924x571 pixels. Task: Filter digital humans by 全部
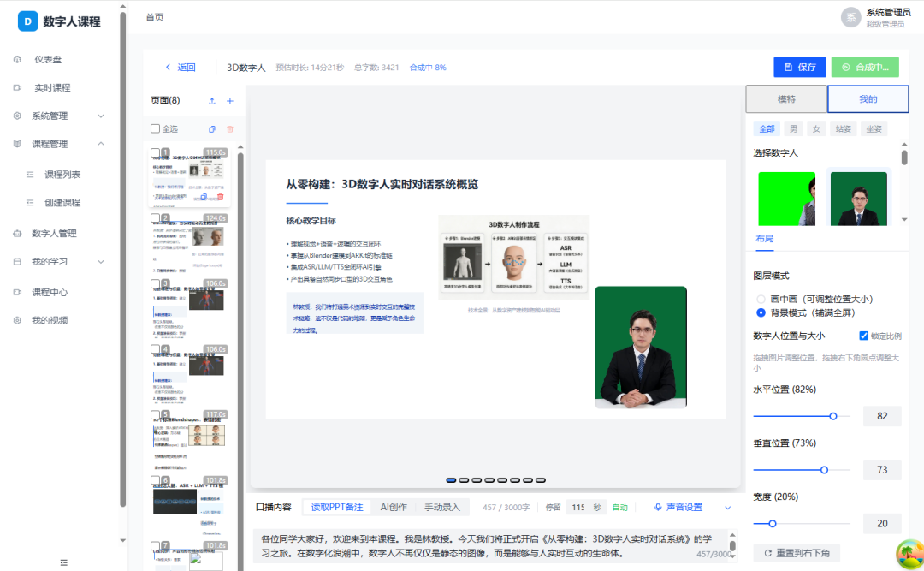[767, 128]
